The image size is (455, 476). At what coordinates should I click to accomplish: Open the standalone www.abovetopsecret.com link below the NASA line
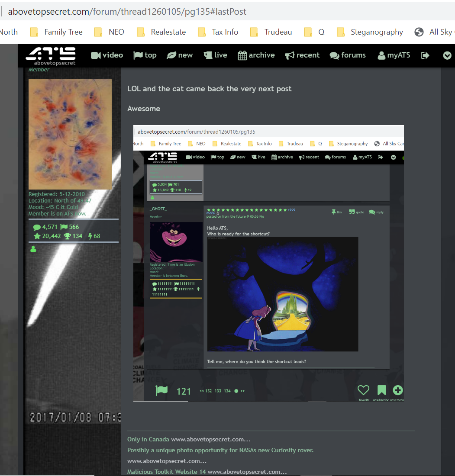tap(167, 461)
